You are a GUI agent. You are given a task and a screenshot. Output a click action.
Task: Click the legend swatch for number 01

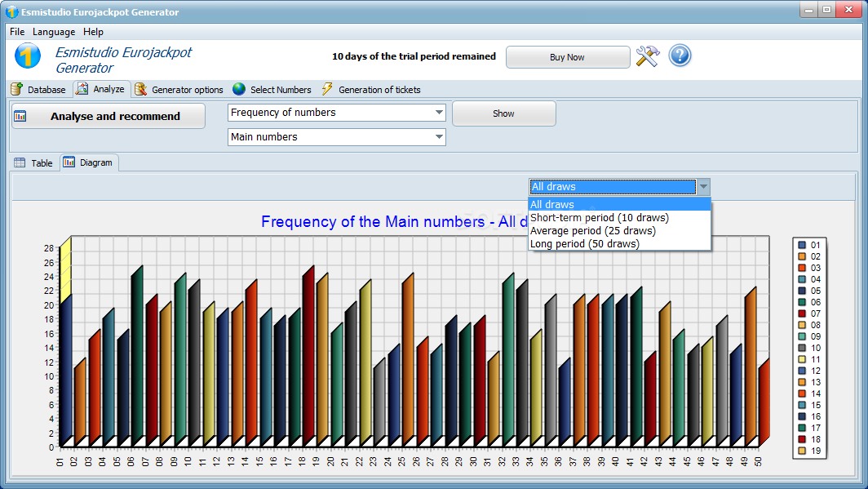[802, 245]
